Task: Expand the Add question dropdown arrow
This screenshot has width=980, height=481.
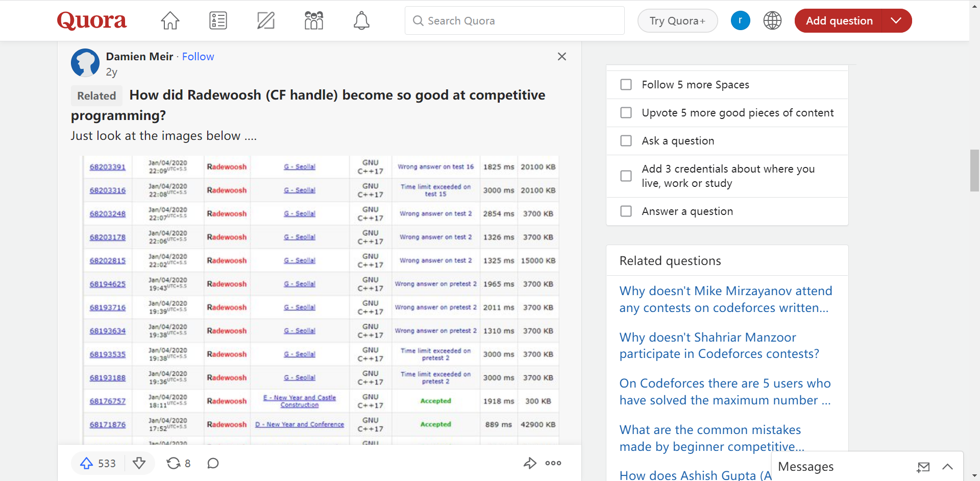Action: pyautogui.click(x=896, y=21)
